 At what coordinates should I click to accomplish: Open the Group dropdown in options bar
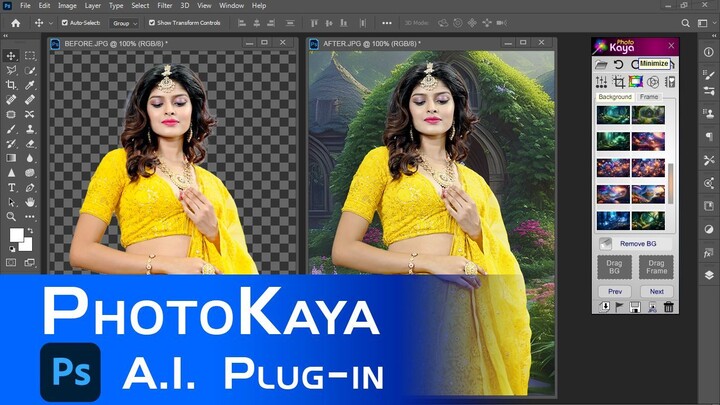[124, 23]
